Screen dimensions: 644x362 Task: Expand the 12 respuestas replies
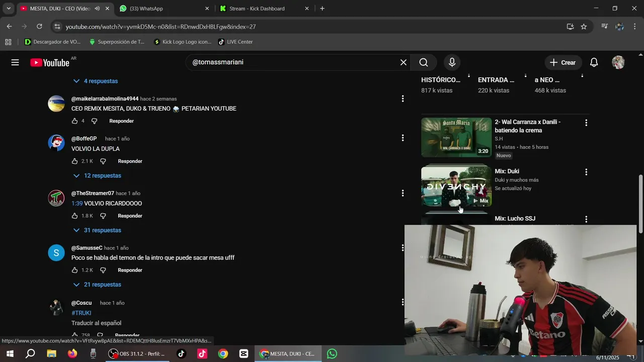(97, 175)
